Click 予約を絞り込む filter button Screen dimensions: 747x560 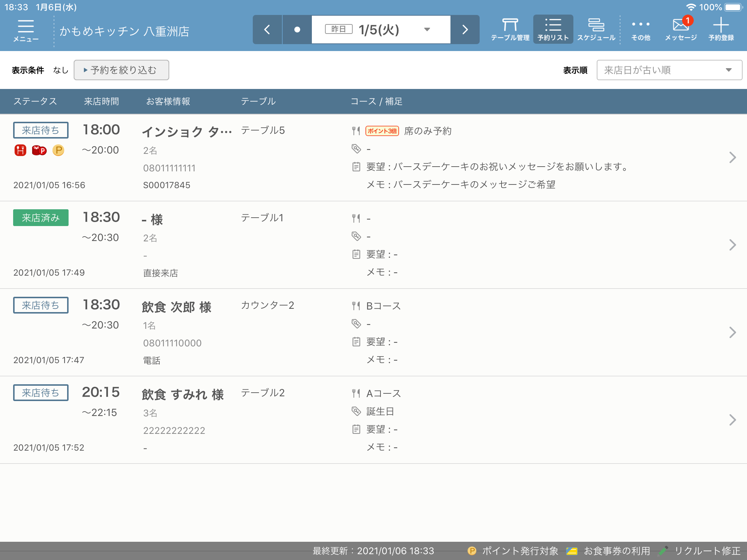(x=121, y=70)
